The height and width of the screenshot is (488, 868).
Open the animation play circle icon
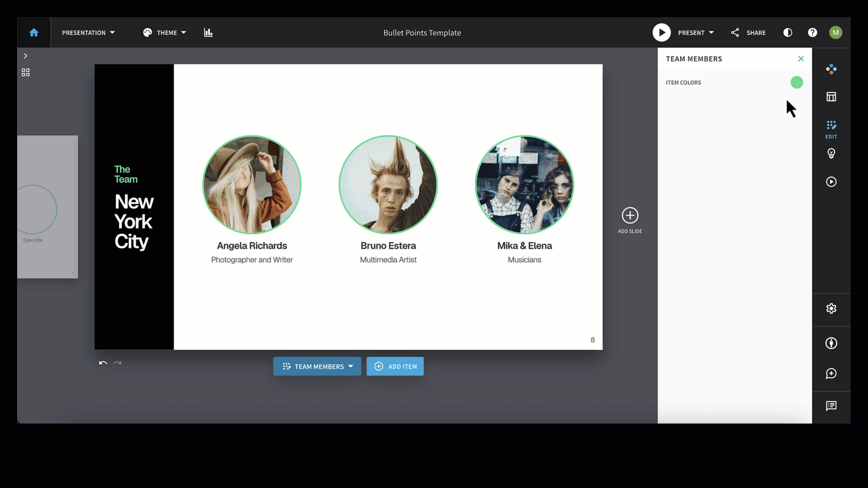point(831,182)
